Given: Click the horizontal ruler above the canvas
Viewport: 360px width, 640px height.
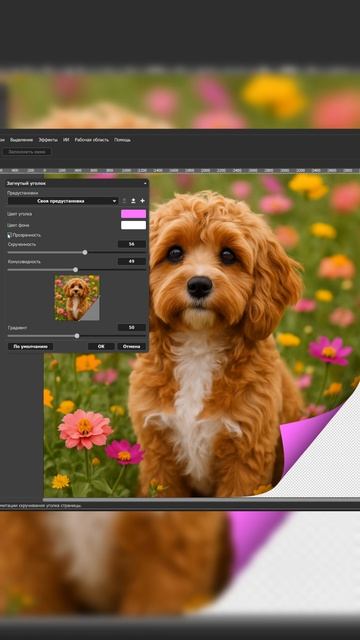Looking at the screenshot, I should [180, 171].
